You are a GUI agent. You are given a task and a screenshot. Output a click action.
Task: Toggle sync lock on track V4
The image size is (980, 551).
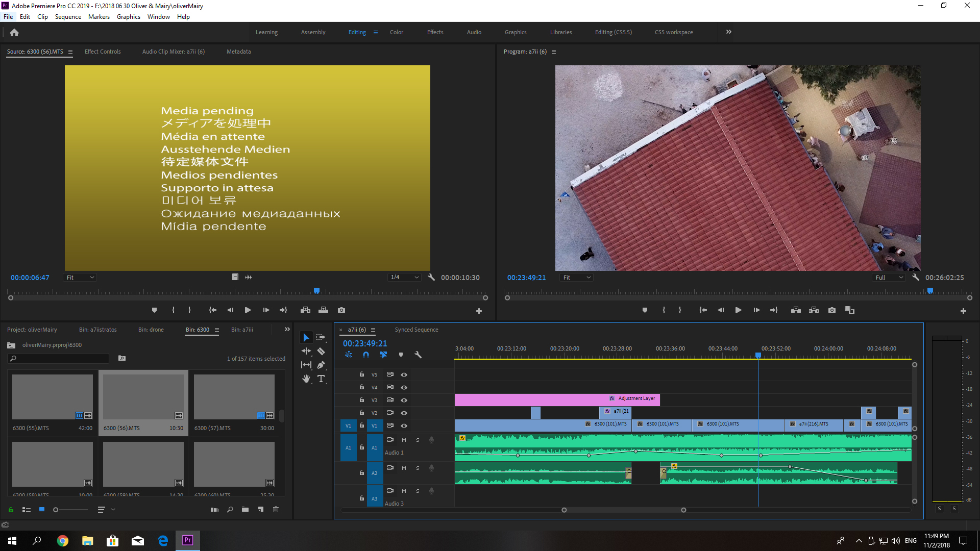(x=390, y=387)
